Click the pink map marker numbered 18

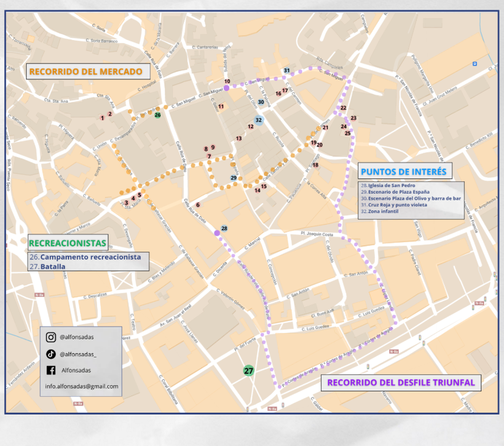(x=316, y=165)
